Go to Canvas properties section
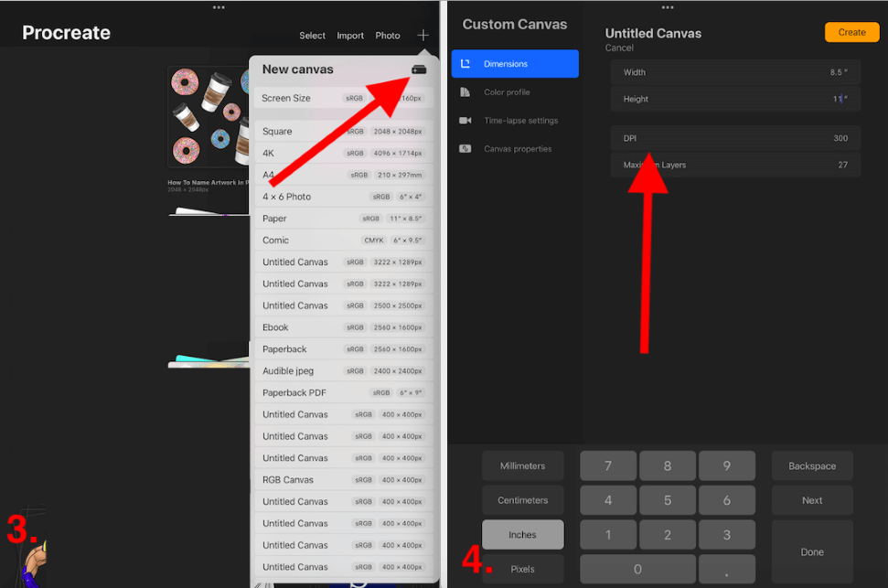This screenshot has width=888, height=588. (515, 148)
